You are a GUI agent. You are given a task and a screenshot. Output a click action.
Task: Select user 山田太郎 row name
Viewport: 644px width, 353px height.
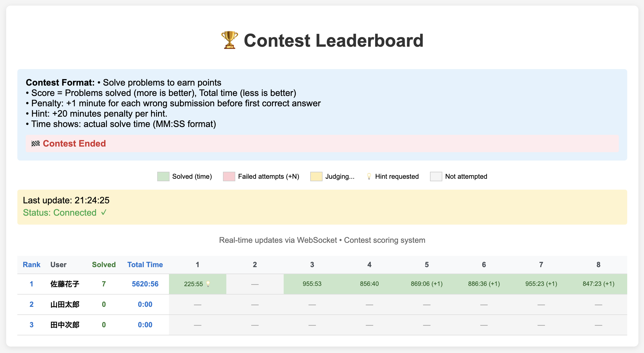coord(65,304)
